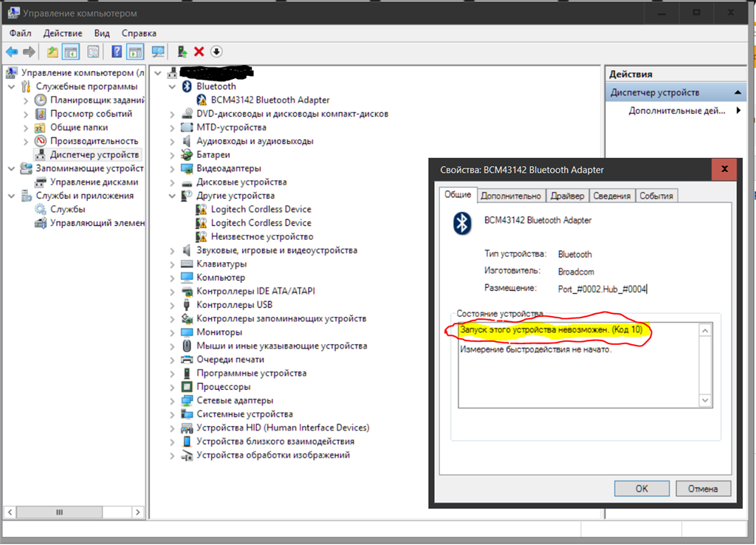Click OK in the properties dialog
The image size is (756, 545).
642,489
